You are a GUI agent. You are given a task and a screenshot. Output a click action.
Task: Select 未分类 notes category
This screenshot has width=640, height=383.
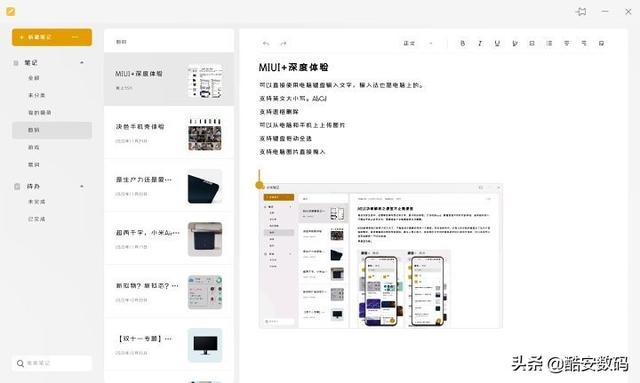(37, 95)
